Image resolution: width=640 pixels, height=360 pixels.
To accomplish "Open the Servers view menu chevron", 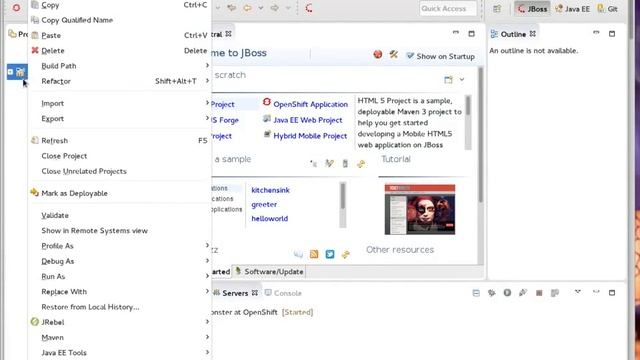I will point(578,292).
